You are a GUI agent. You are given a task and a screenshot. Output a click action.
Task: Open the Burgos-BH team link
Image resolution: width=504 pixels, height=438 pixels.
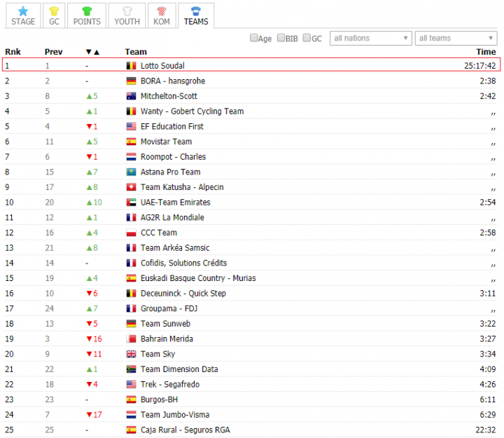[159, 399]
